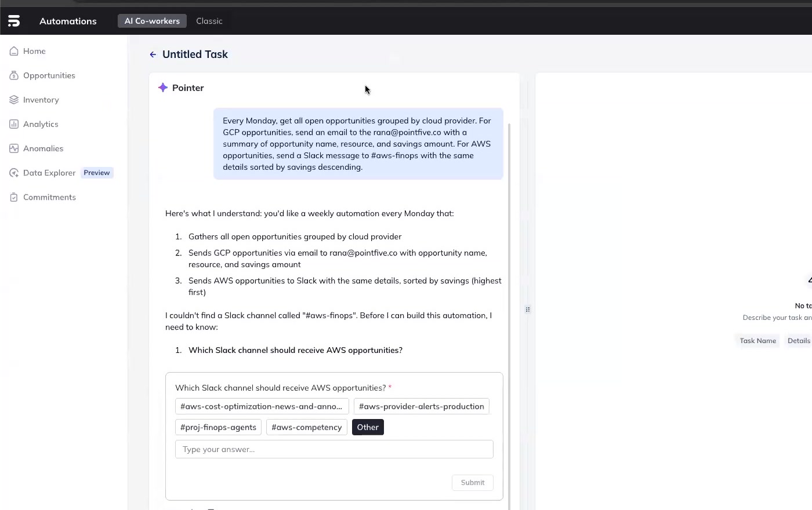The height and width of the screenshot is (510, 812).
Task: Choose the Other channel option
Action: tap(368, 427)
